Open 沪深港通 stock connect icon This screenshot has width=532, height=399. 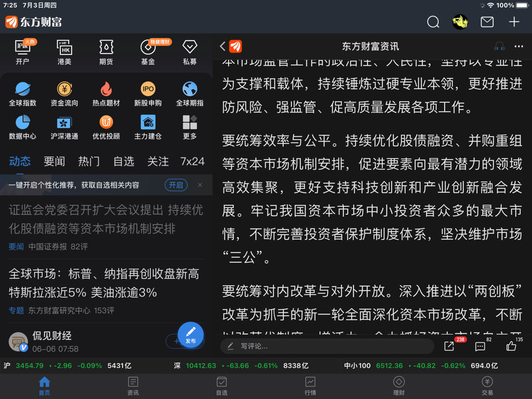(64, 127)
